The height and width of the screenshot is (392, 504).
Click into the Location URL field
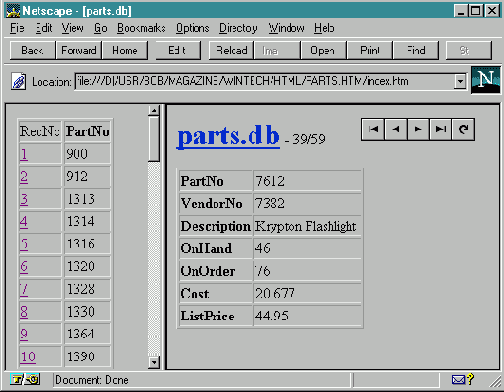[265, 81]
